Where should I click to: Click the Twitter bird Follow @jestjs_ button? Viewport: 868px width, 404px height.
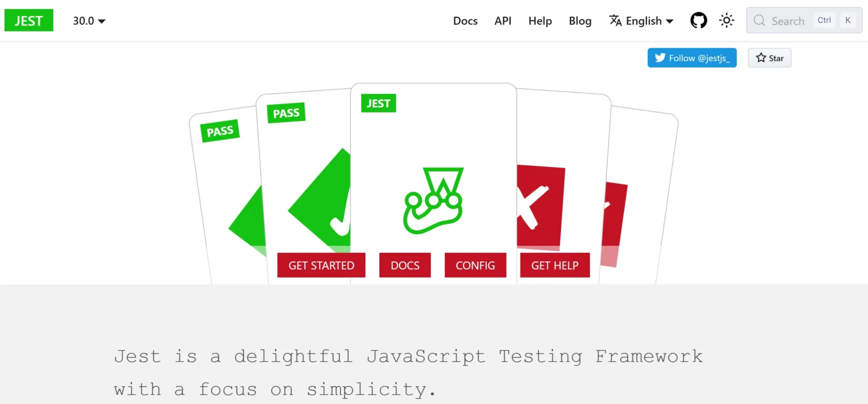(x=692, y=58)
